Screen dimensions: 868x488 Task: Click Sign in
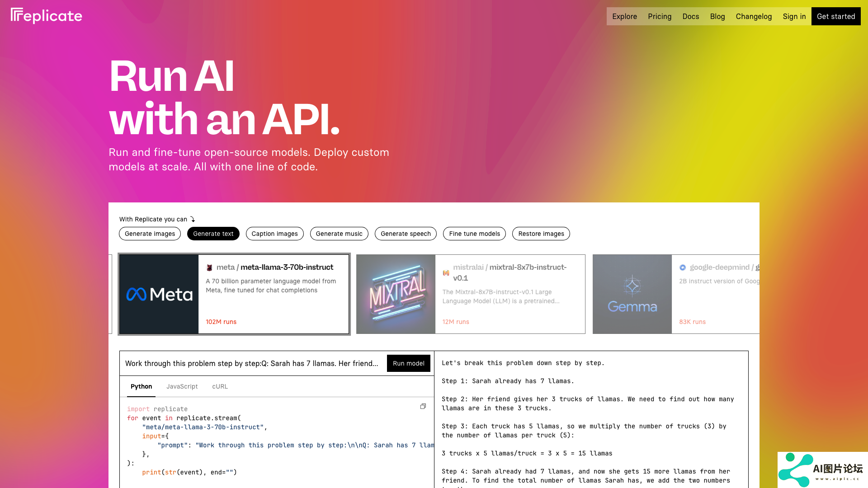[794, 16]
